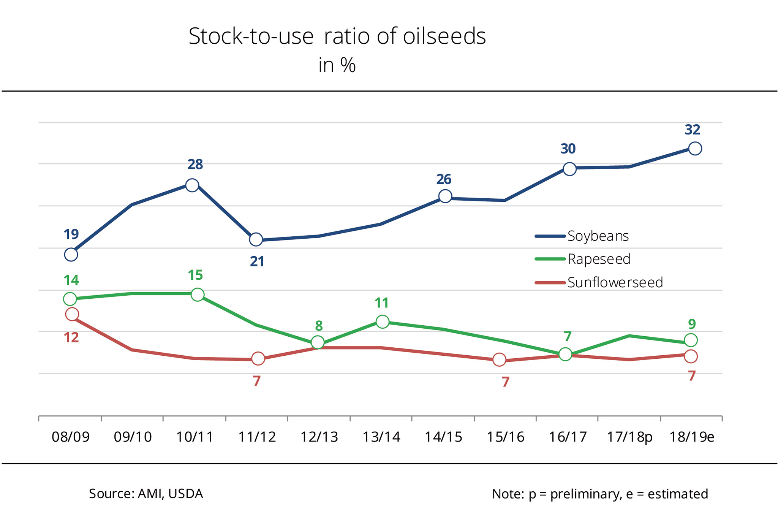The width and height of the screenshot is (778, 532).
Task: Click the red Sunflowerseed legend line
Action: click(x=550, y=283)
